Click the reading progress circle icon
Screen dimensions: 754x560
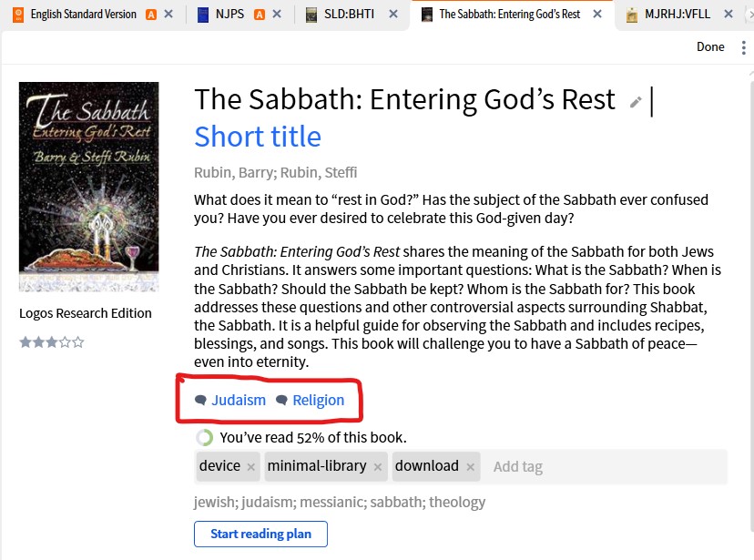coord(204,437)
